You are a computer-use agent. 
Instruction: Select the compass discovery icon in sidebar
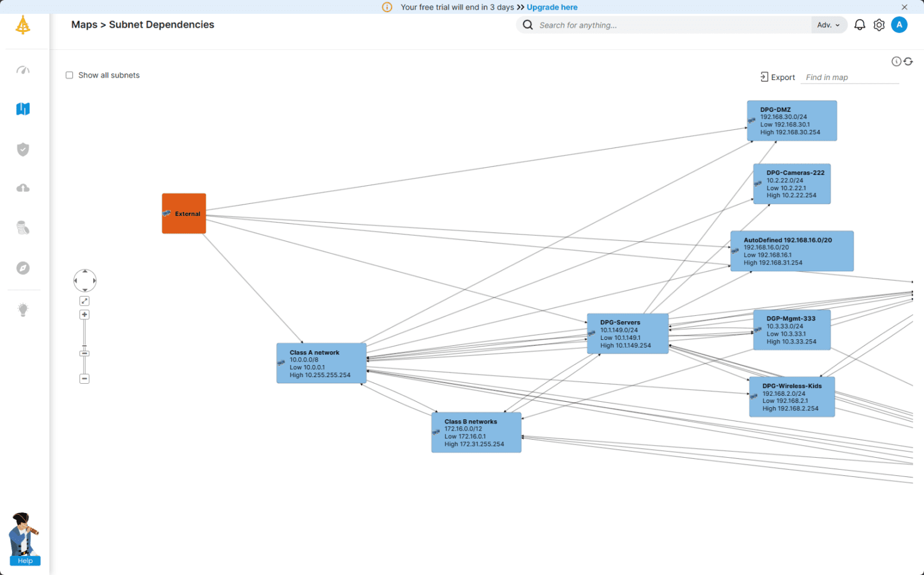click(x=23, y=268)
